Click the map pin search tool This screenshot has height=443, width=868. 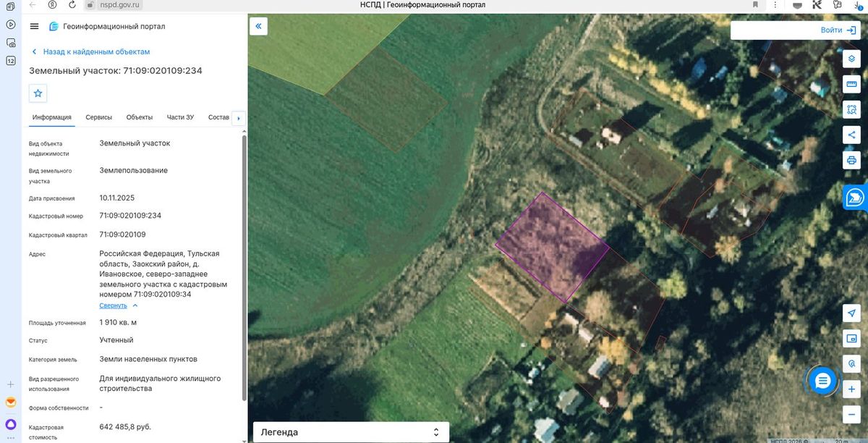pyautogui.click(x=851, y=363)
